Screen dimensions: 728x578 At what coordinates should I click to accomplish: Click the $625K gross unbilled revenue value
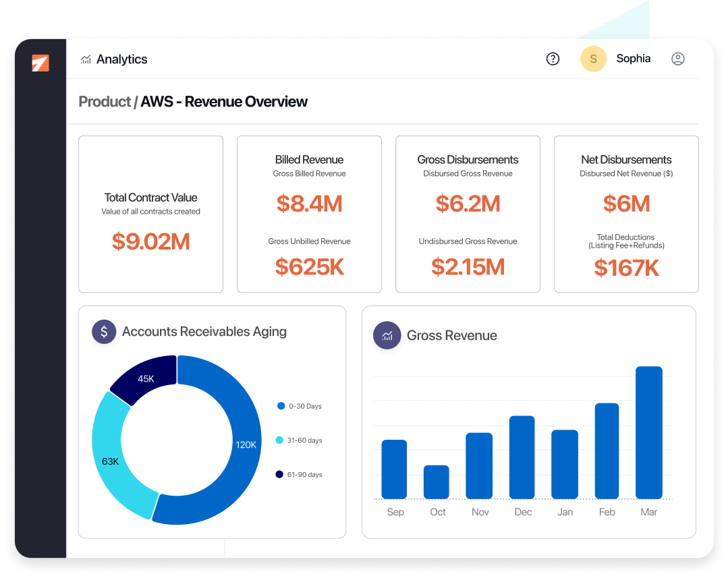point(309,267)
